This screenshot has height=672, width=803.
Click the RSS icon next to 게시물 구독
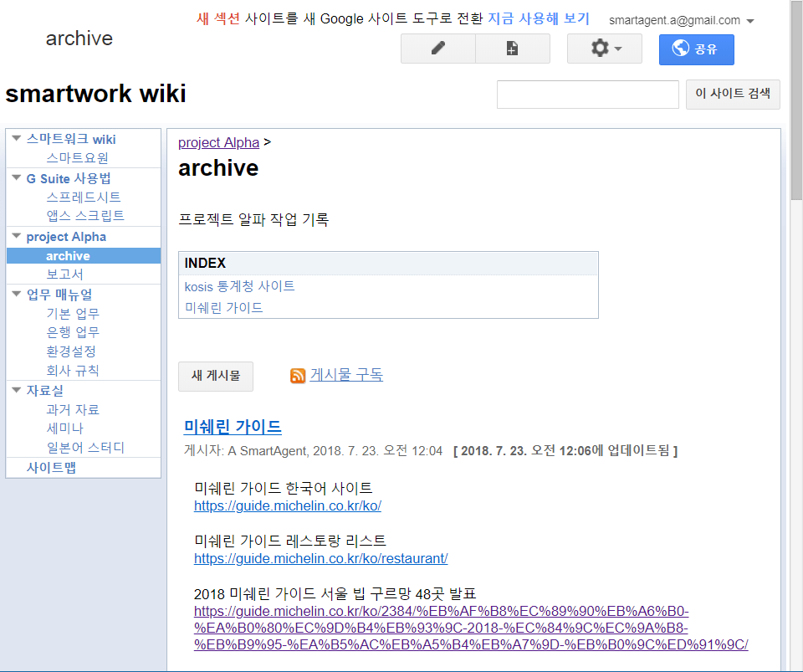coord(298,375)
